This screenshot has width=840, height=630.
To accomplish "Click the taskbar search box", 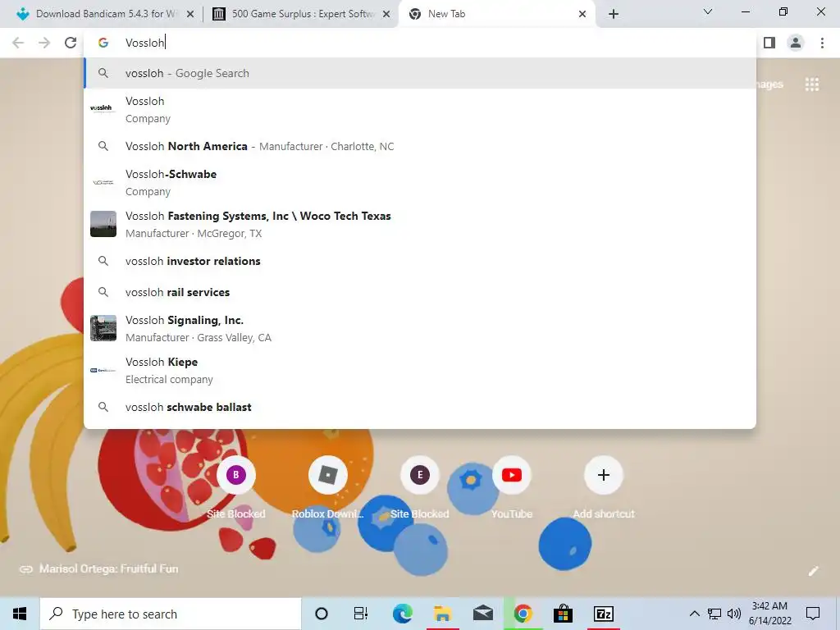I will [x=171, y=614].
